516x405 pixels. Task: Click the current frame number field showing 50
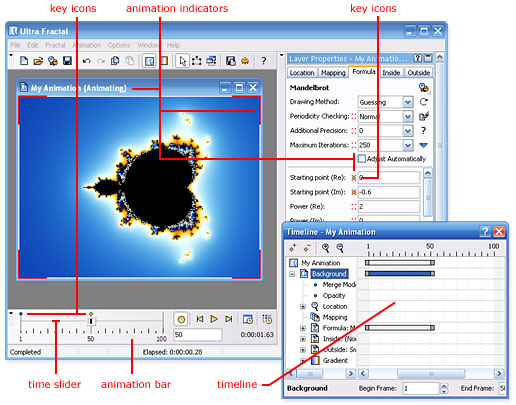point(197,335)
